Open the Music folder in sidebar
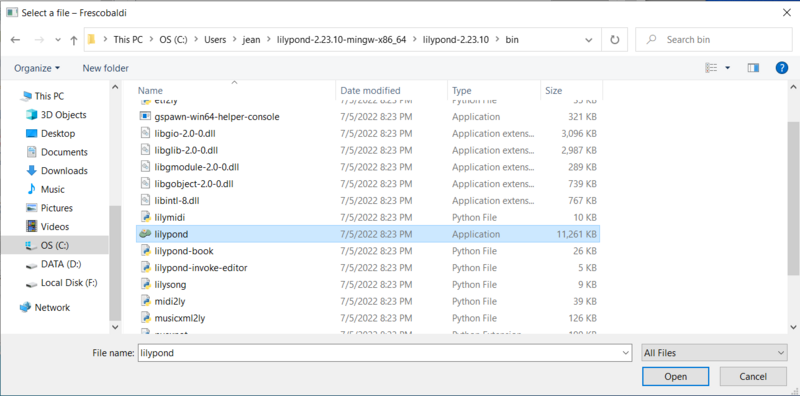This screenshot has height=396, width=800. (45, 189)
